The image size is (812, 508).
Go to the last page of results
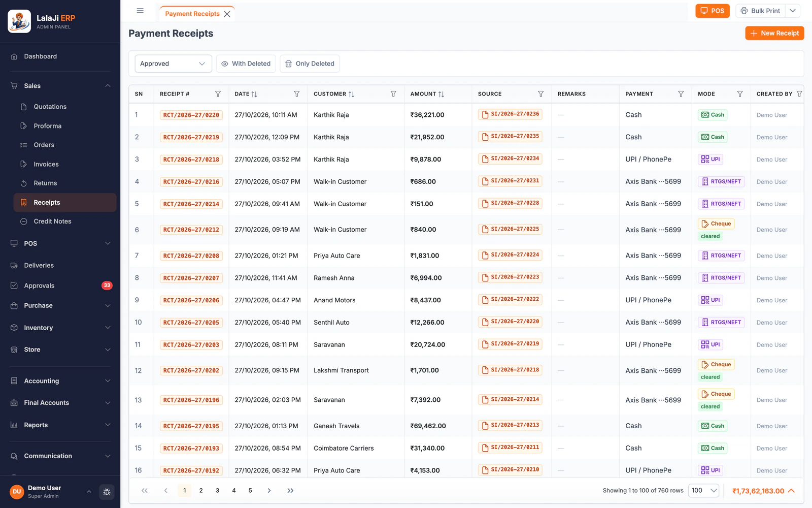point(290,491)
